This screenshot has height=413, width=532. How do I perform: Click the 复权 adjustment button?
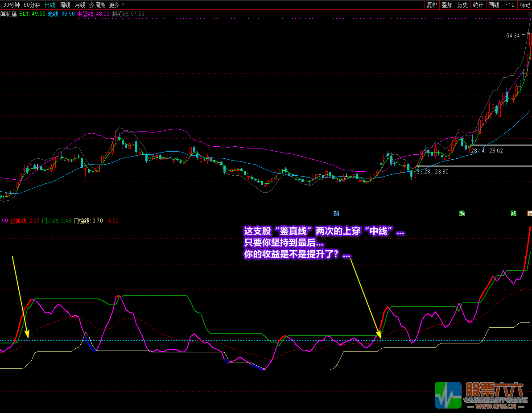pos(432,5)
